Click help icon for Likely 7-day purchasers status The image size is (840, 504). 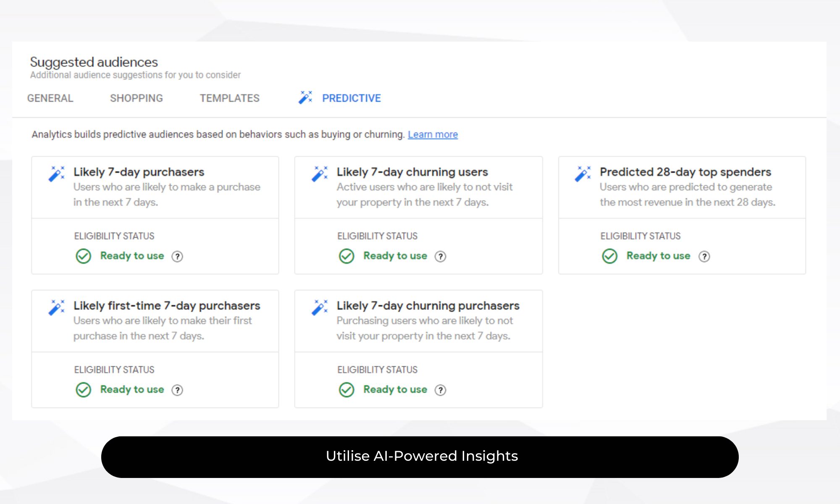click(177, 256)
